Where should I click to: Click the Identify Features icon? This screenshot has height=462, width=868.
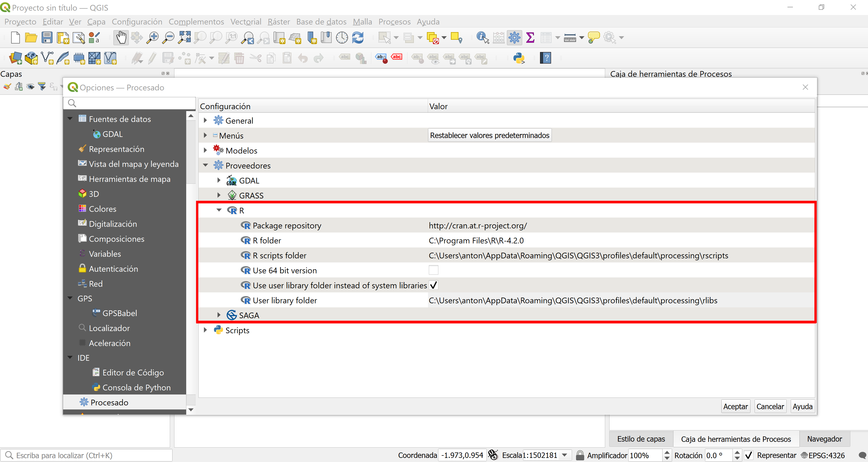[482, 37]
